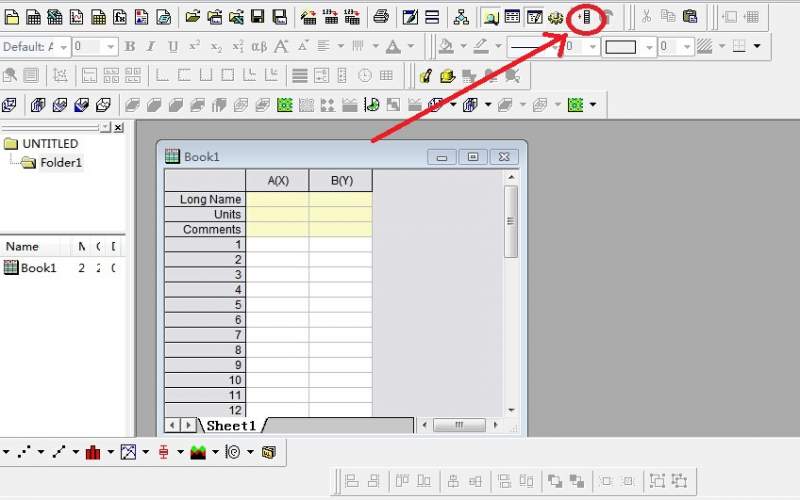Click the Long Name cell for column A
The width and height of the screenshot is (800, 500).
(x=277, y=199)
